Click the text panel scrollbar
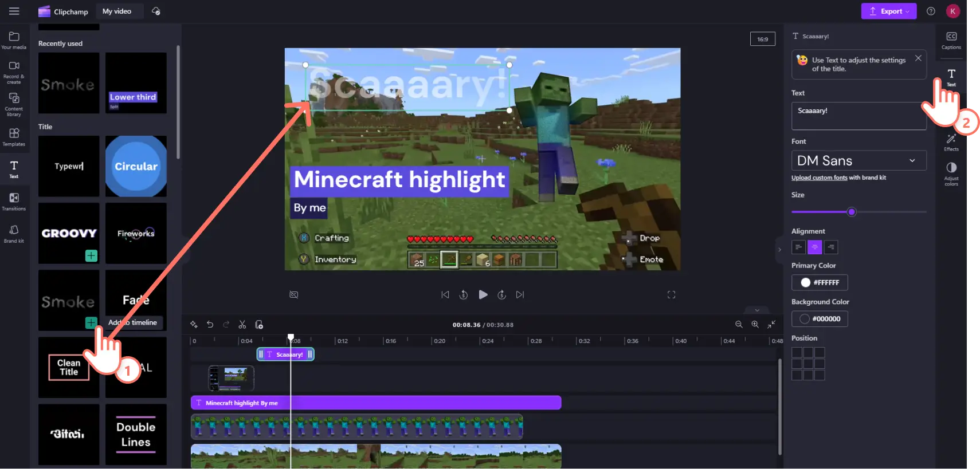Screen dimensions: 980x469 click(178, 102)
